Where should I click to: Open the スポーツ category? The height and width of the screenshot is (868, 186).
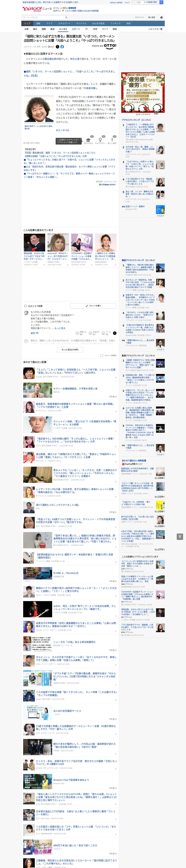[76, 29]
